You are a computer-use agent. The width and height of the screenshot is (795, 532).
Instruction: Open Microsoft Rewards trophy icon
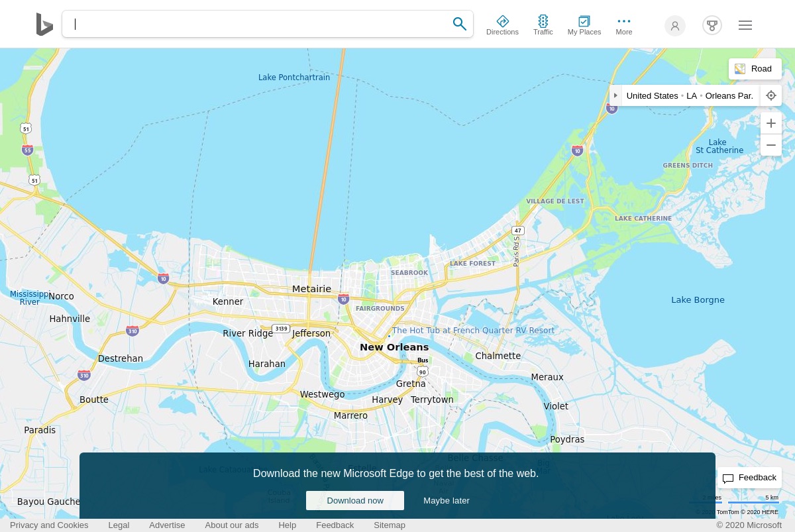712,26
